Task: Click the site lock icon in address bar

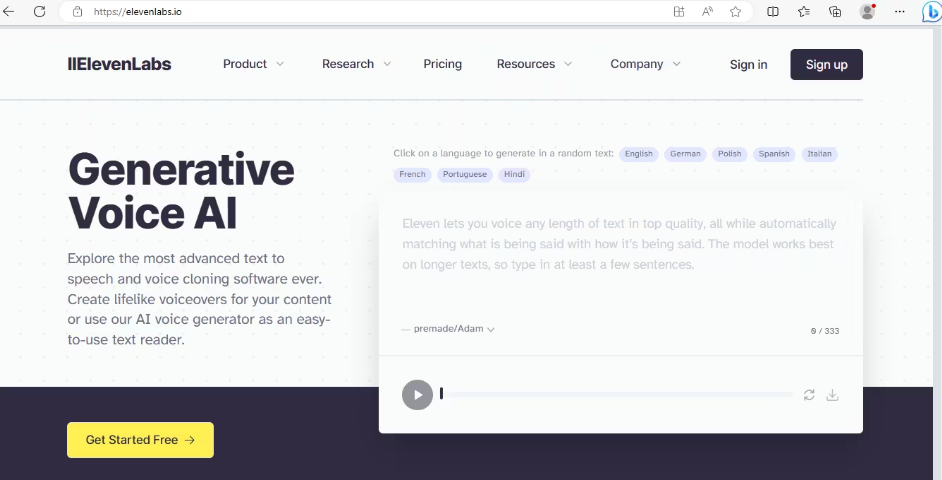Action: coord(77,11)
